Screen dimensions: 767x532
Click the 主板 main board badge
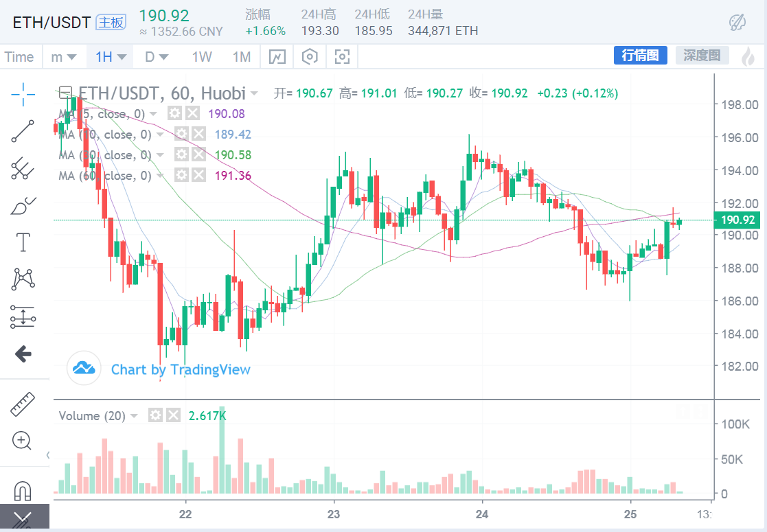(111, 23)
